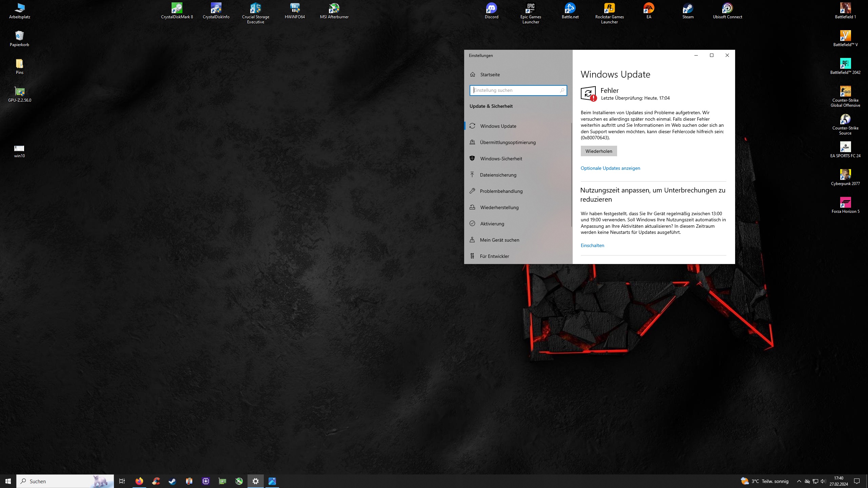Show hidden system tray icons
The width and height of the screenshot is (868, 488).
[799, 481]
